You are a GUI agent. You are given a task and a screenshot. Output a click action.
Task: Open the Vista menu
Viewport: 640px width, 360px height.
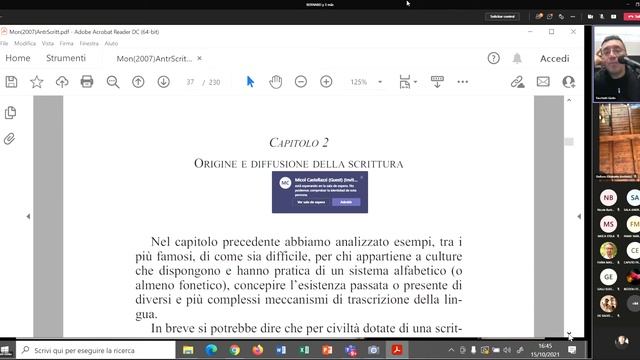point(48,43)
